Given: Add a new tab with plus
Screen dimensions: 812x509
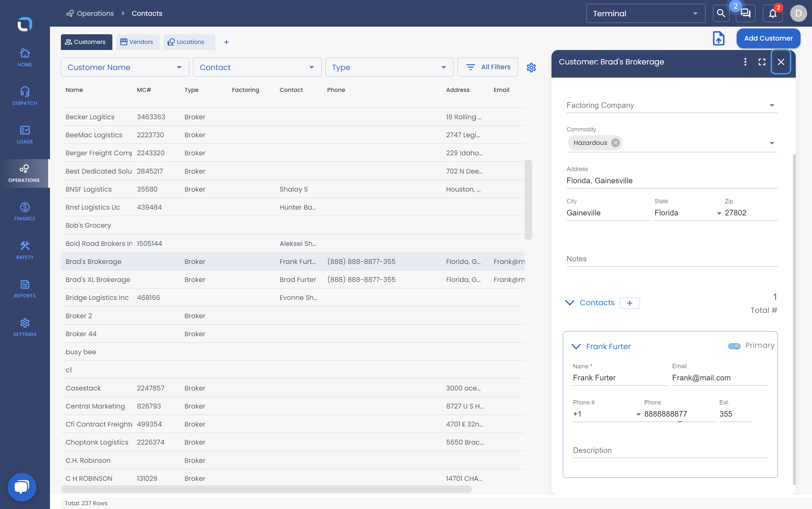Looking at the screenshot, I should point(226,42).
